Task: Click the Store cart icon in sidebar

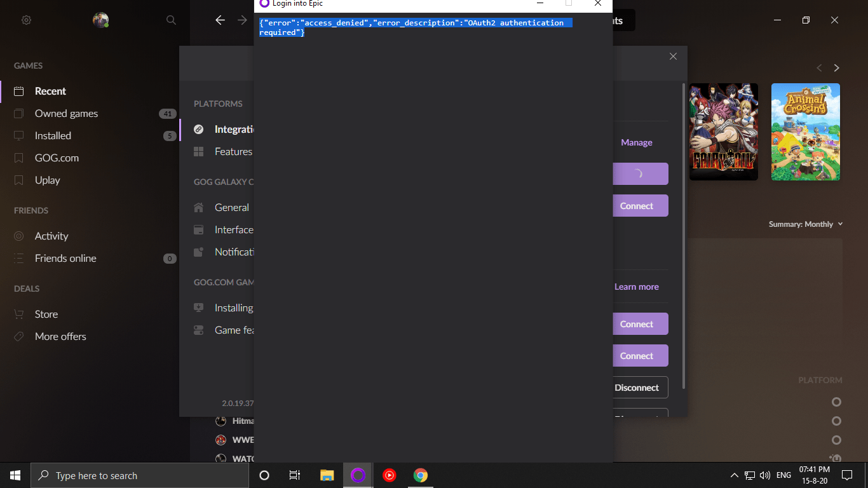Action: tap(20, 313)
